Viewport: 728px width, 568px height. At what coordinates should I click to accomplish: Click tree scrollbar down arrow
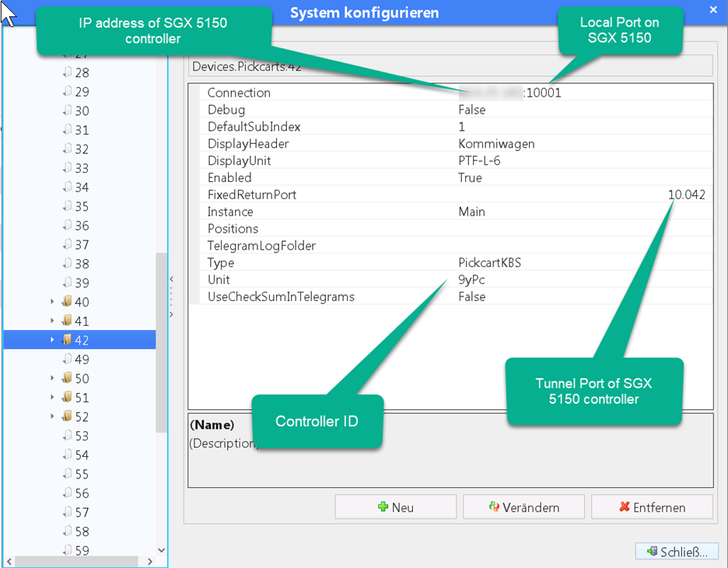[161, 550]
